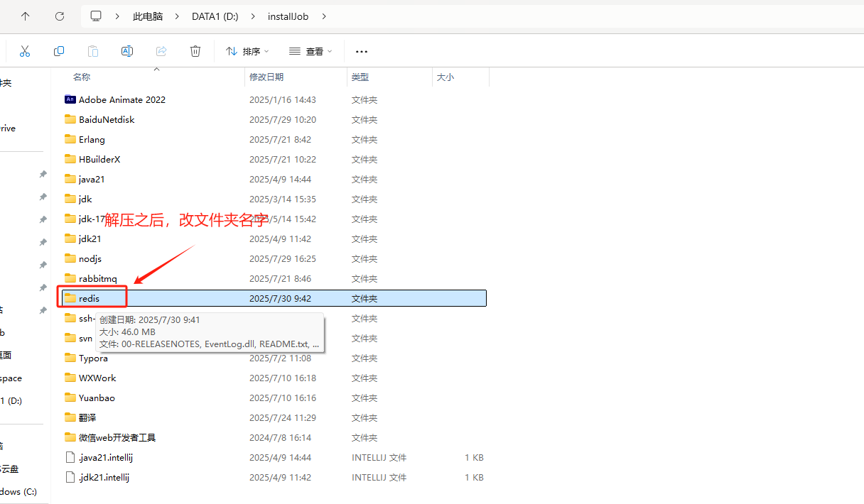
Task: Select the 翻译 folder icon
Action: pos(70,417)
